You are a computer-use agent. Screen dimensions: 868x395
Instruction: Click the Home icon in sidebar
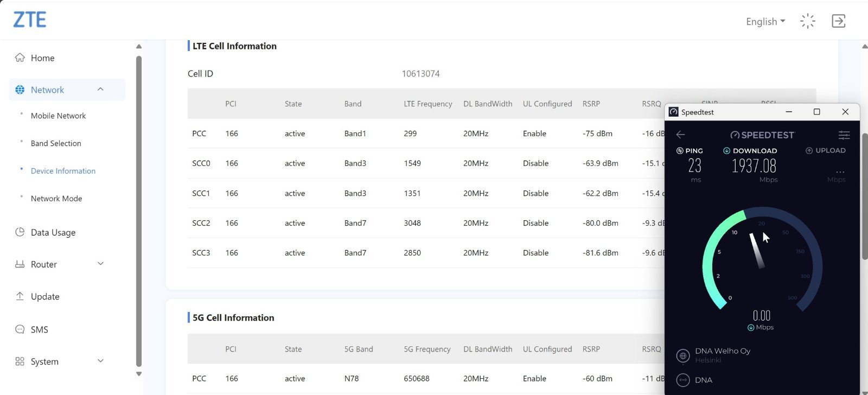[x=20, y=58]
